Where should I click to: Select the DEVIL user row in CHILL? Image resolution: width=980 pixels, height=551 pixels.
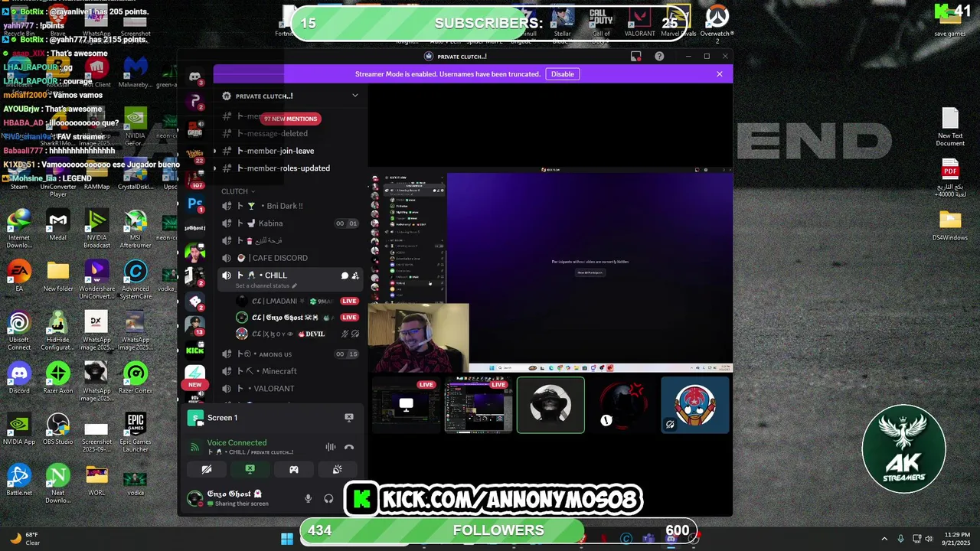pyautogui.click(x=297, y=334)
